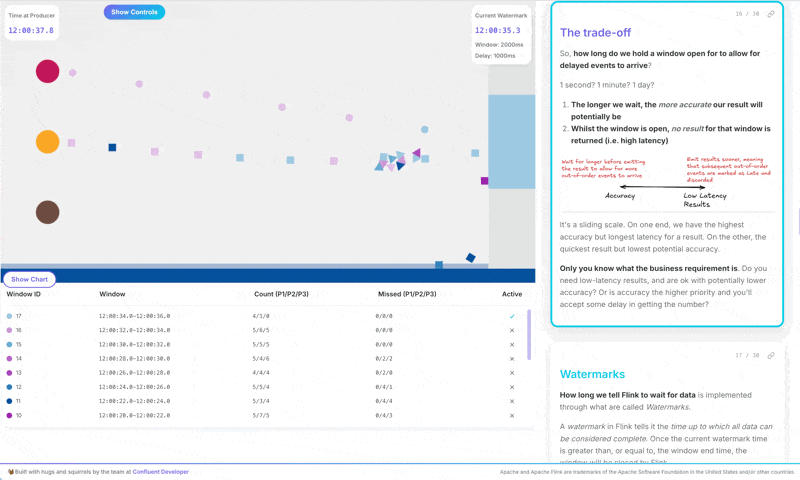
Task: Click the inactive X for window 16
Action: coord(512,330)
